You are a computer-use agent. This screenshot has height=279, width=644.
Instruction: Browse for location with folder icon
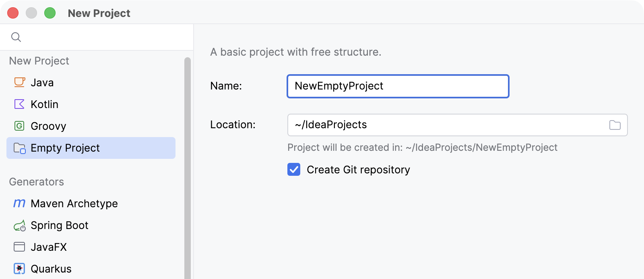[x=615, y=125]
